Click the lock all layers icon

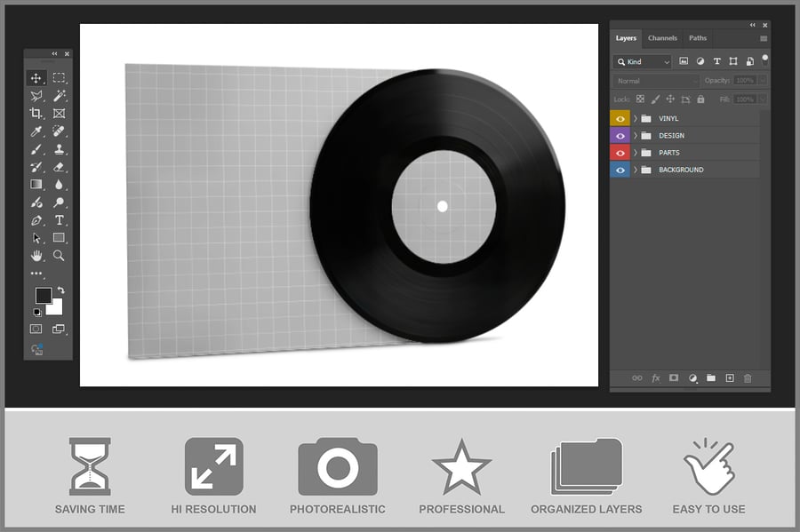(x=700, y=99)
